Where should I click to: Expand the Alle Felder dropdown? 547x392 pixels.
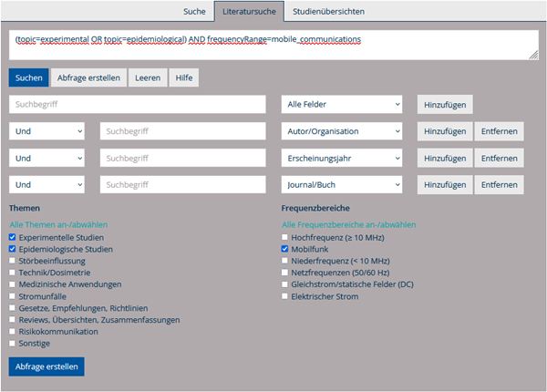(x=341, y=105)
